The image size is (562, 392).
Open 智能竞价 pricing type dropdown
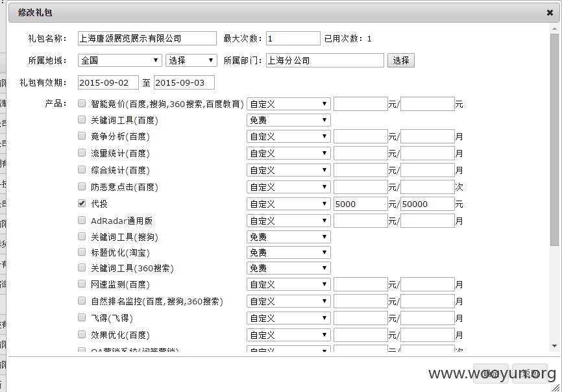289,104
